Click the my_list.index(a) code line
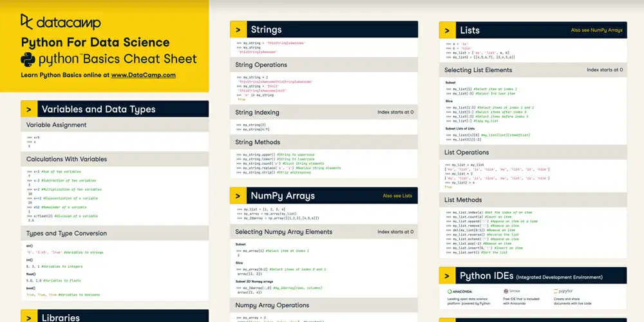This screenshot has height=322, width=644. pos(489,213)
